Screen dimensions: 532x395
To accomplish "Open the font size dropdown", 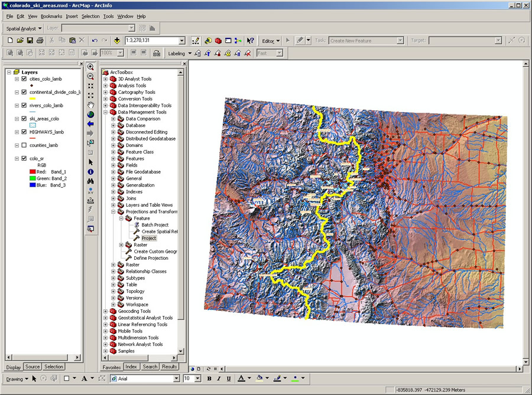I will tap(198, 378).
